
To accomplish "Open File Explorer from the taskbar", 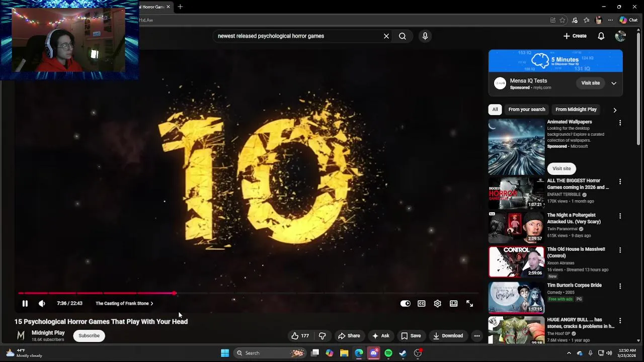I will click(x=344, y=353).
